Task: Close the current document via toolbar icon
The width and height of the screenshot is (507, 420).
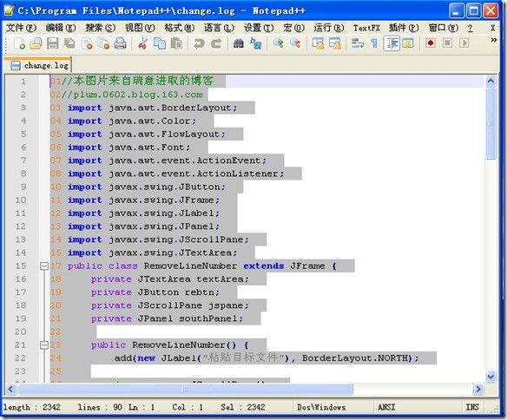Action: tap(87, 43)
